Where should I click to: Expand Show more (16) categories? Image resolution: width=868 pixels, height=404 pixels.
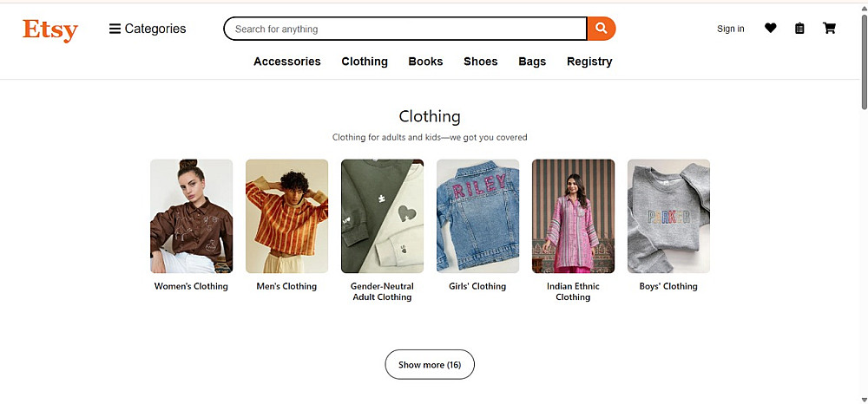click(430, 365)
